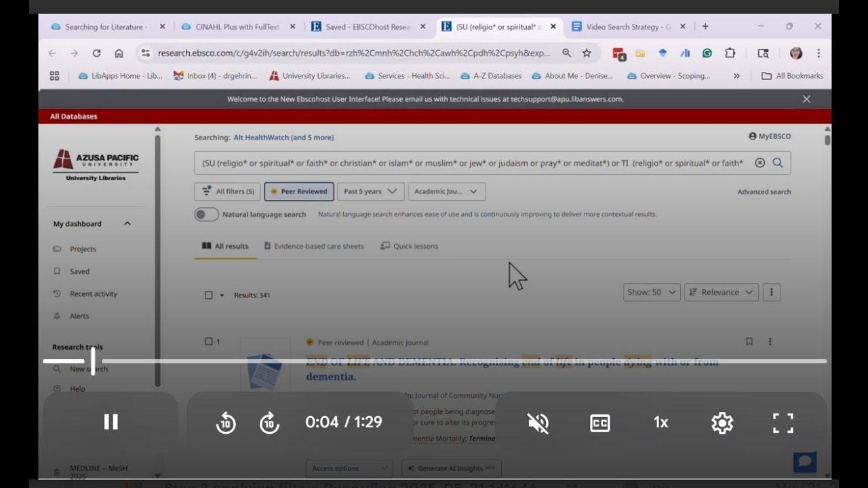Skip forward 10 seconds in video
This screenshot has width=868, height=488.
coord(269,423)
